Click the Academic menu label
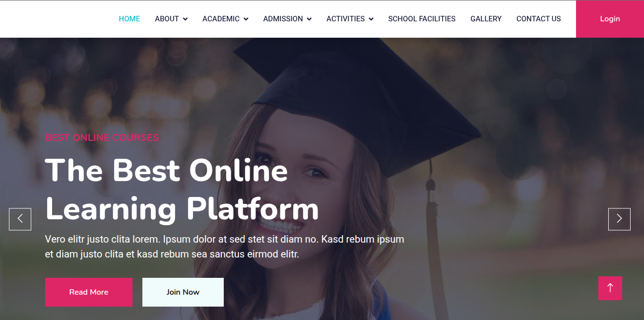Viewport: 644px width, 320px height. click(221, 19)
